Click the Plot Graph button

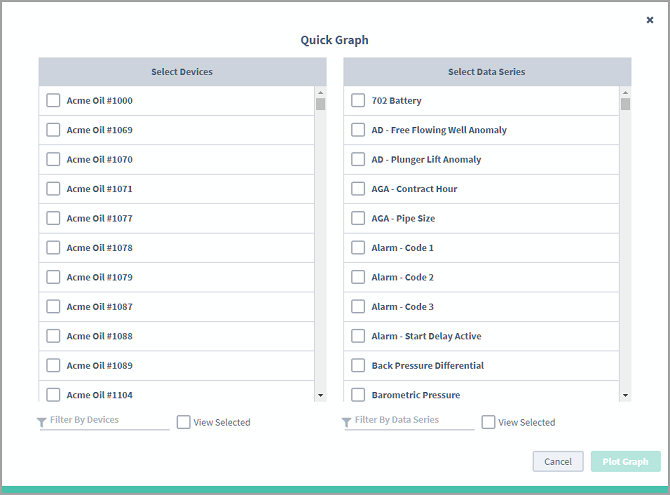coord(626,462)
